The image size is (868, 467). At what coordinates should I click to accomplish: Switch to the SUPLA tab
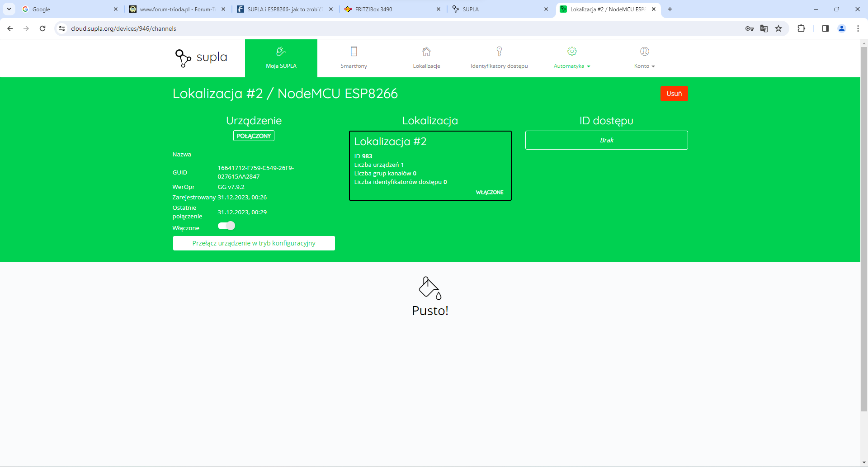(500, 9)
